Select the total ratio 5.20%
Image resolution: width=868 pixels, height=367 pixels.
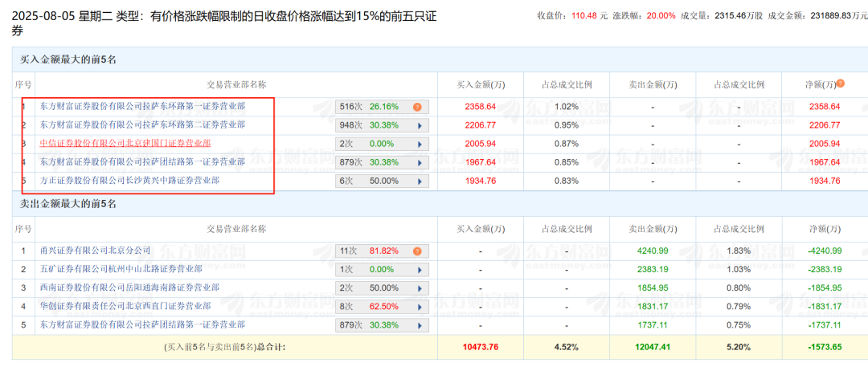[x=739, y=348]
